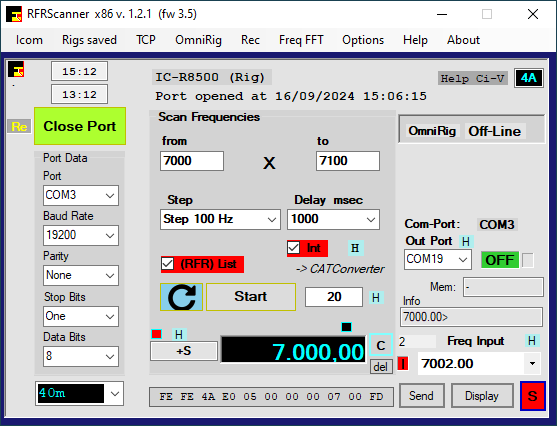
Task: Open the Stop Bits One dropdown
Action: 81,316
